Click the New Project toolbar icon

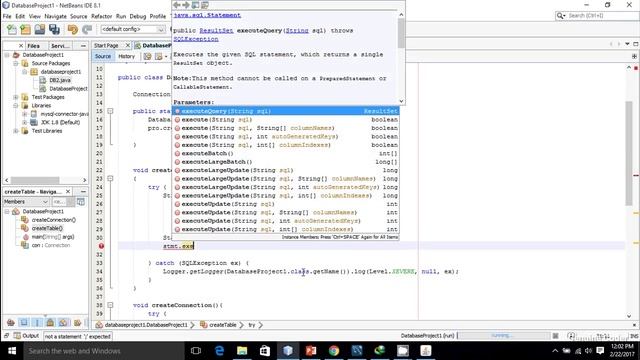coord(25,29)
